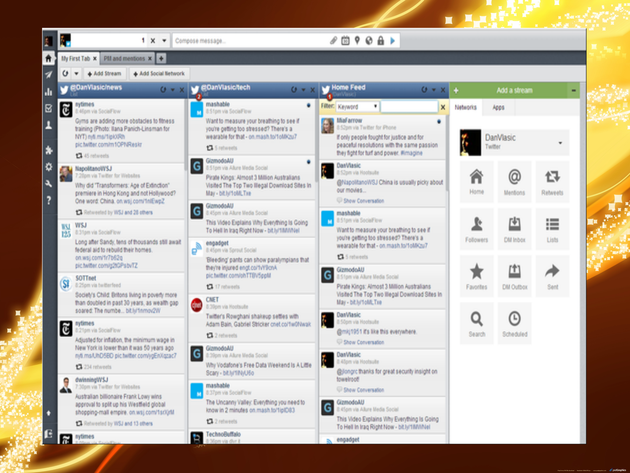Open the Settings gear icon in sidebar

point(49,167)
